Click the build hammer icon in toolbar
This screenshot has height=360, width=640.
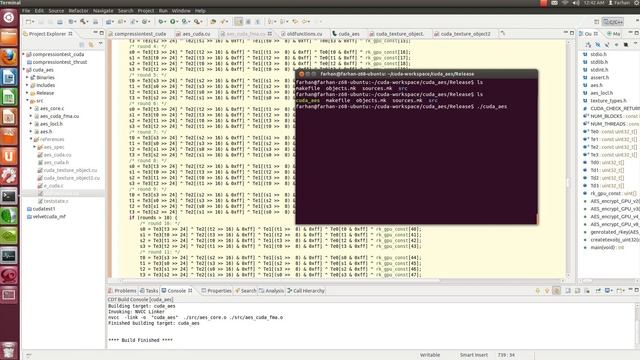click(x=83, y=22)
